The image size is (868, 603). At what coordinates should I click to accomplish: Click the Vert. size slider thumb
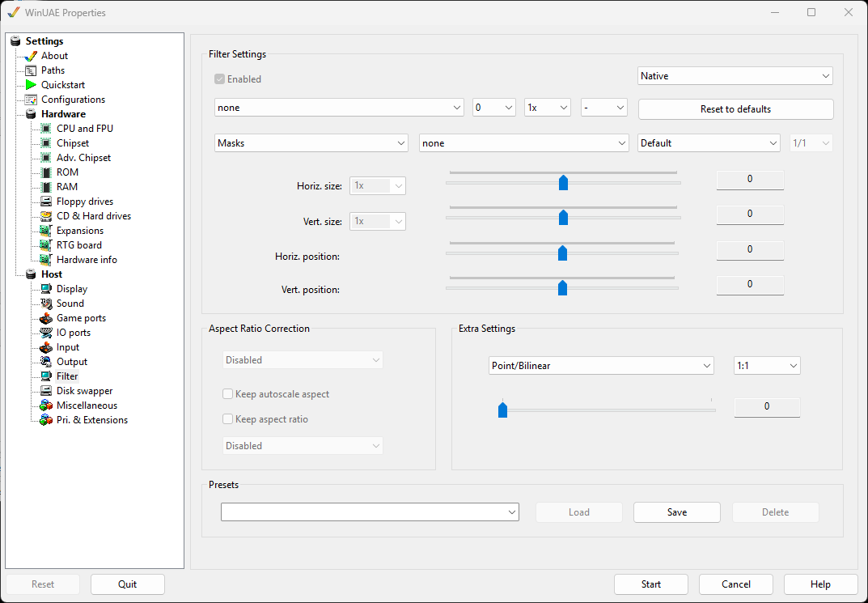[x=563, y=218]
